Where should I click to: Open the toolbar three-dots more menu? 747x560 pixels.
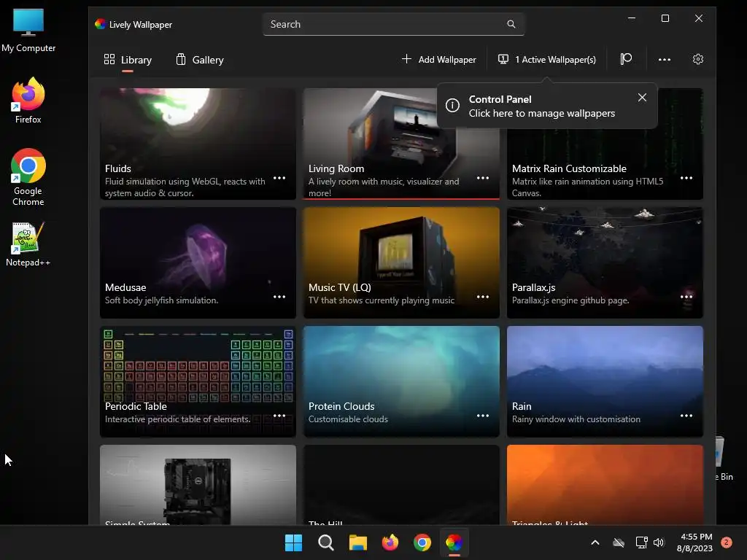[x=664, y=60]
